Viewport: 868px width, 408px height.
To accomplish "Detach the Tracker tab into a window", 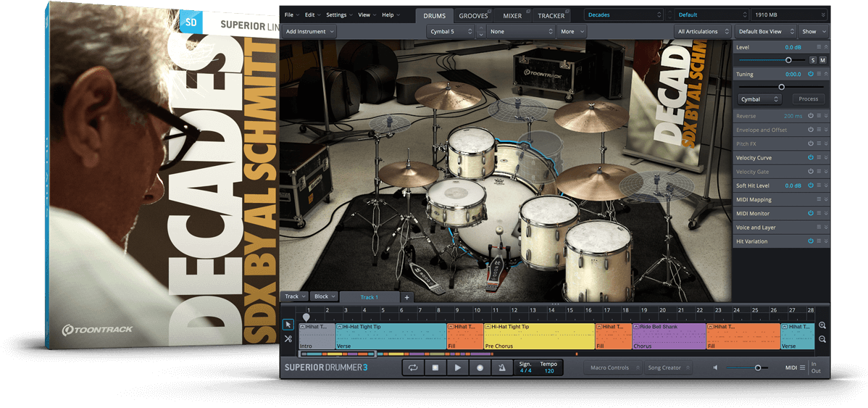I will coord(569,11).
